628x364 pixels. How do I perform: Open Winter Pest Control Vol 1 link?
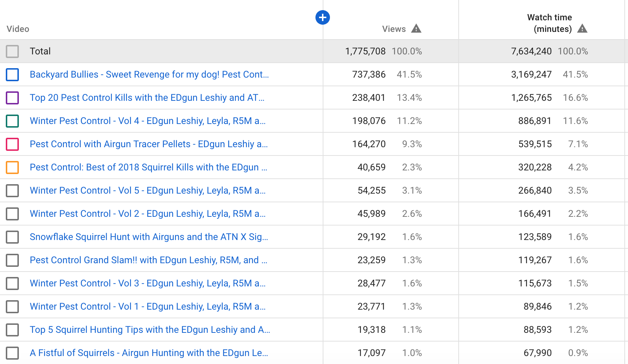point(148,306)
